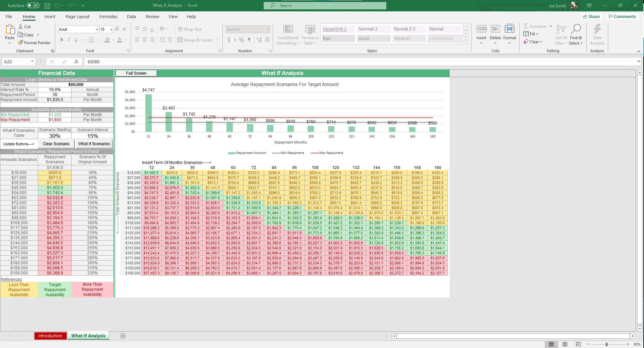Expand the General number format dropdown

pos(268,29)
